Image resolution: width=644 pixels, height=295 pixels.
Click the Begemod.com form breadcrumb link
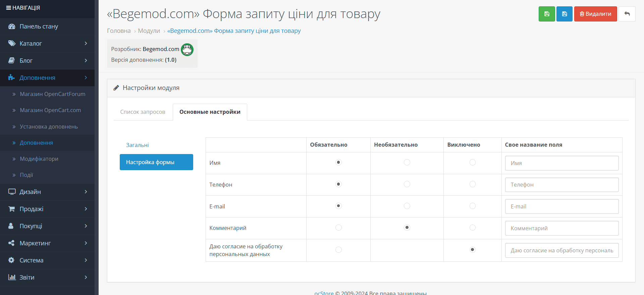coord(234,31)
